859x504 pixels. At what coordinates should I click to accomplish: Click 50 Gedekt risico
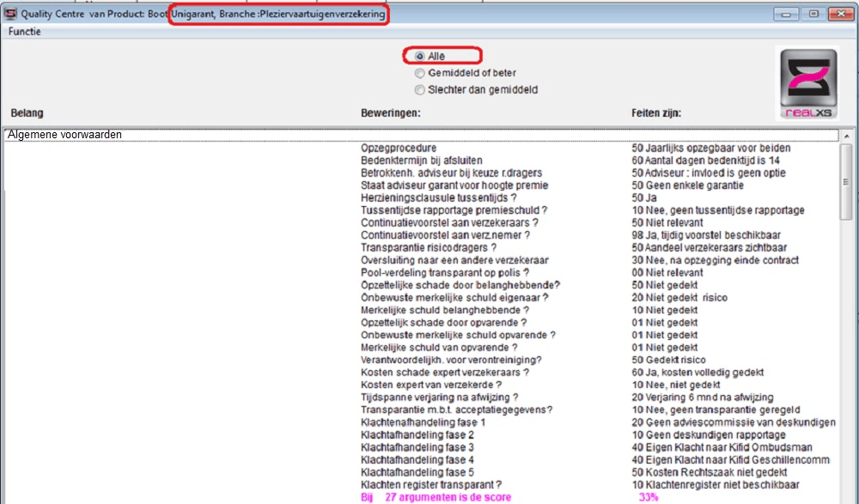click(668, 360)
